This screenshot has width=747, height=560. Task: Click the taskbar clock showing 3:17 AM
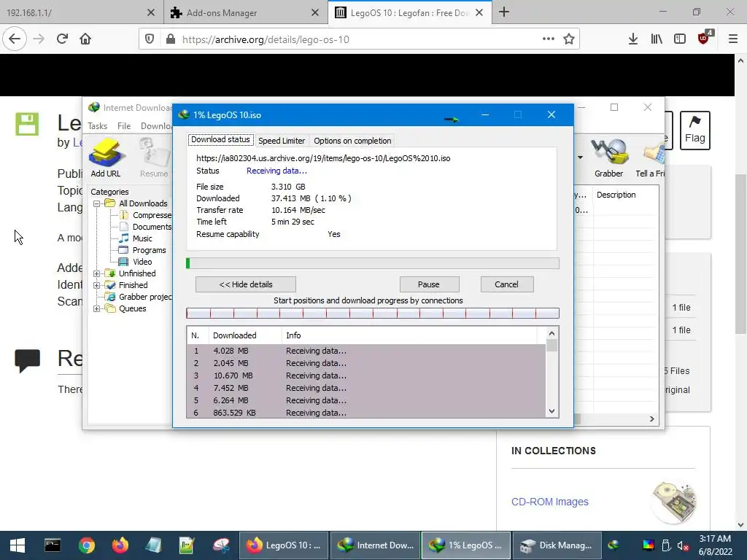point(715,545)
